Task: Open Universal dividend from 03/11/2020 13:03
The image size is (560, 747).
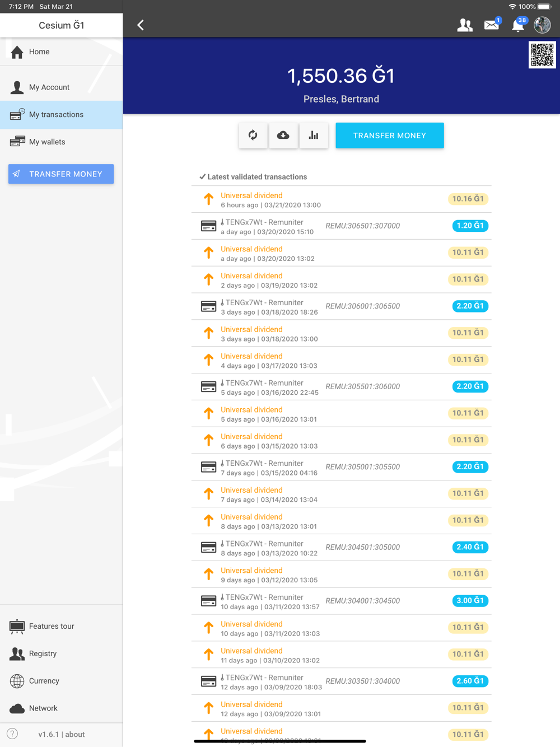Action: pyautogui.click(x=342, y=628)
